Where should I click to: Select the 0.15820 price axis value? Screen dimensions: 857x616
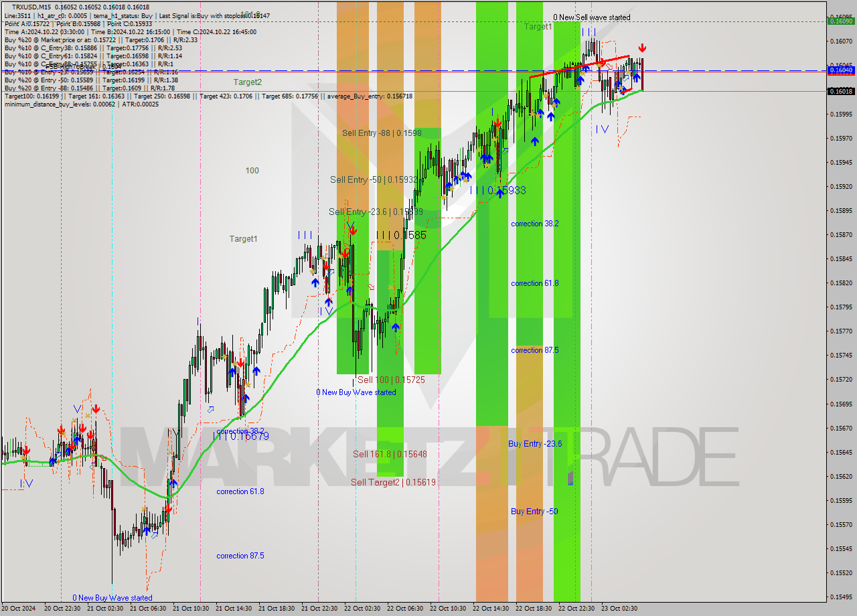841,283
